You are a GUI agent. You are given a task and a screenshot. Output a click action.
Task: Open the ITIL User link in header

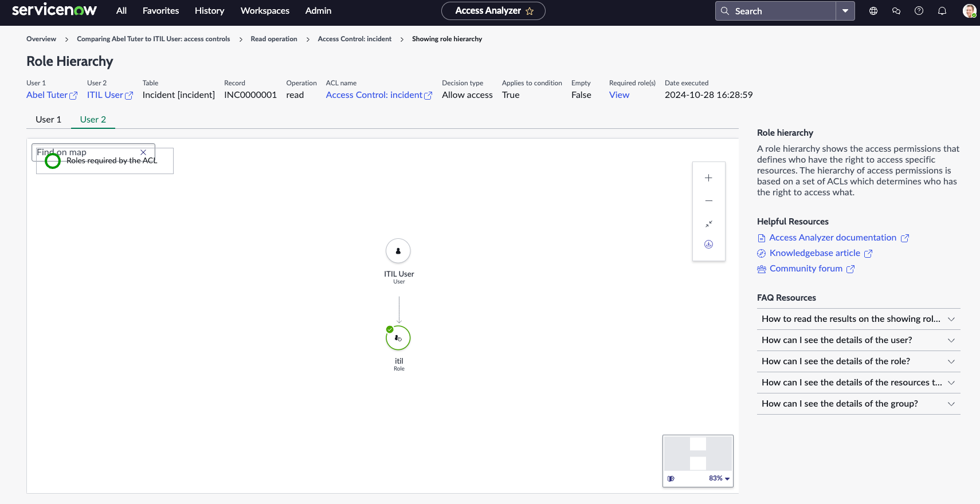[x=105, y=95]
